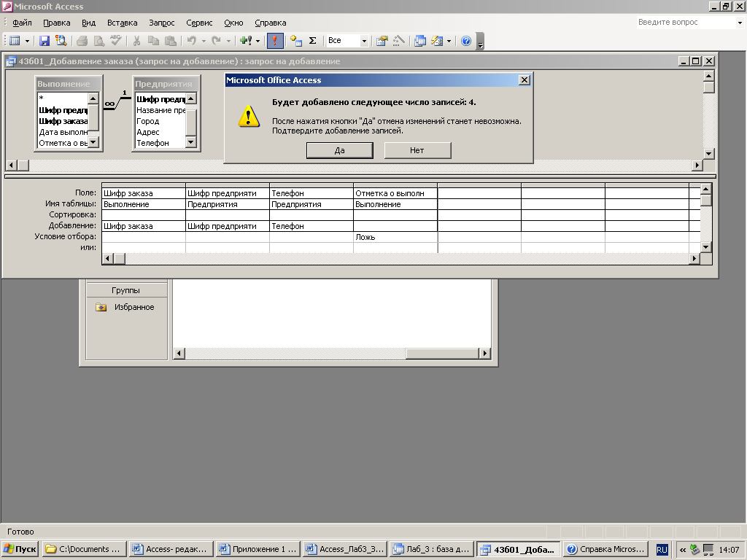747x560 pixels.
Task: Click the 'Отметка о выполн' Поле cell
Action: pos(395,193)
